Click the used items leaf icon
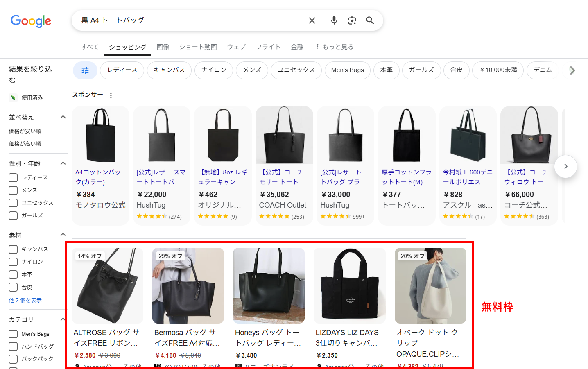The image size is (588, 369). [x=13, y=97]
